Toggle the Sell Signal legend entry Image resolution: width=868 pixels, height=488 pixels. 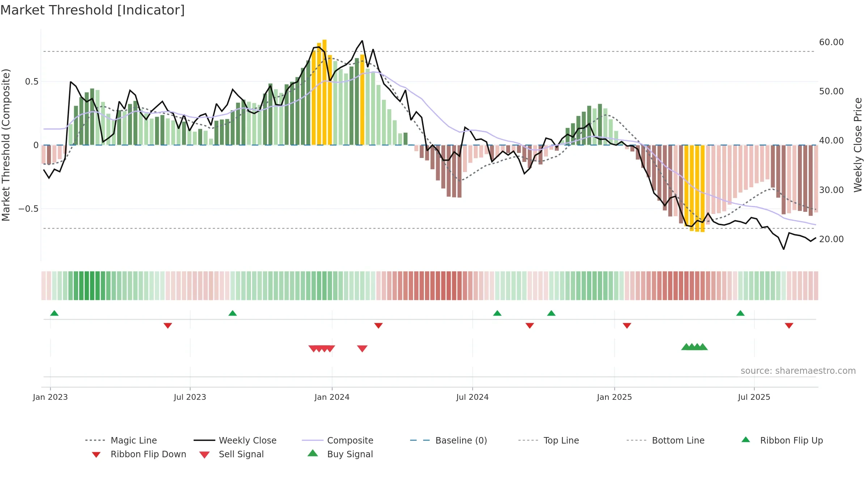[x=231, y=454]
